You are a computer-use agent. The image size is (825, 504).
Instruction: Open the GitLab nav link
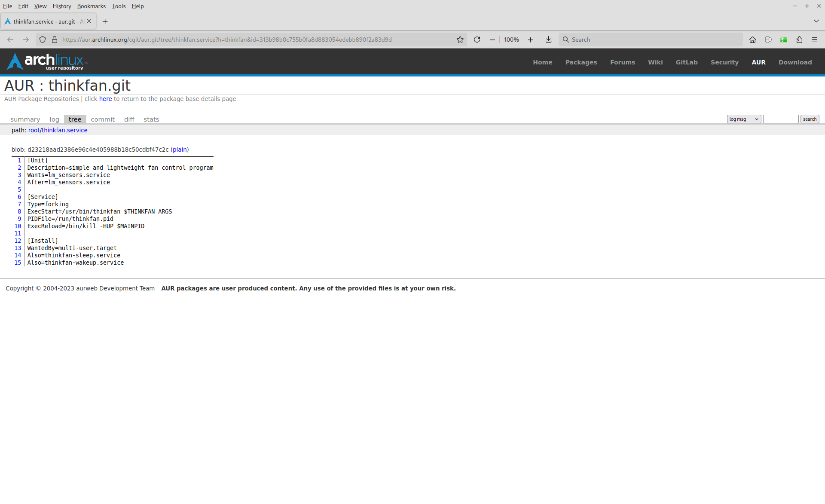pyautogui.click(x=687, y=62)
